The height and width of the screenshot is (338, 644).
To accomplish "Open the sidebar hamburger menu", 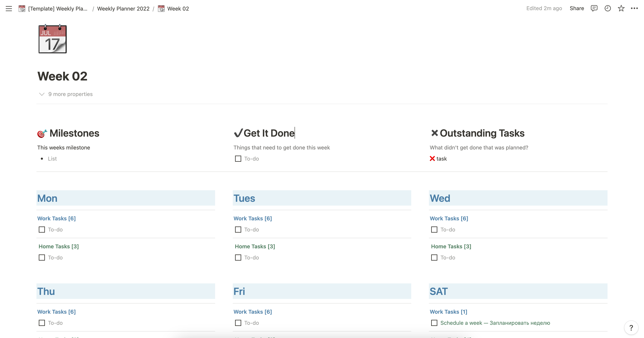I will click(x=9, y=9).
